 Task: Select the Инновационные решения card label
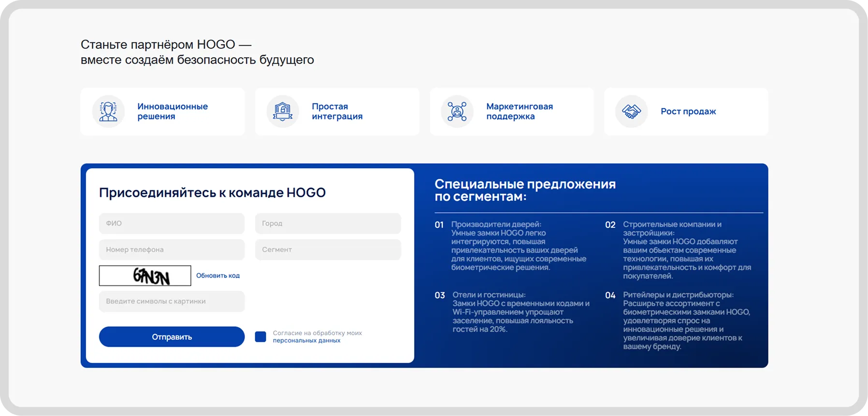pyautogui.click(x=173, y=111)
